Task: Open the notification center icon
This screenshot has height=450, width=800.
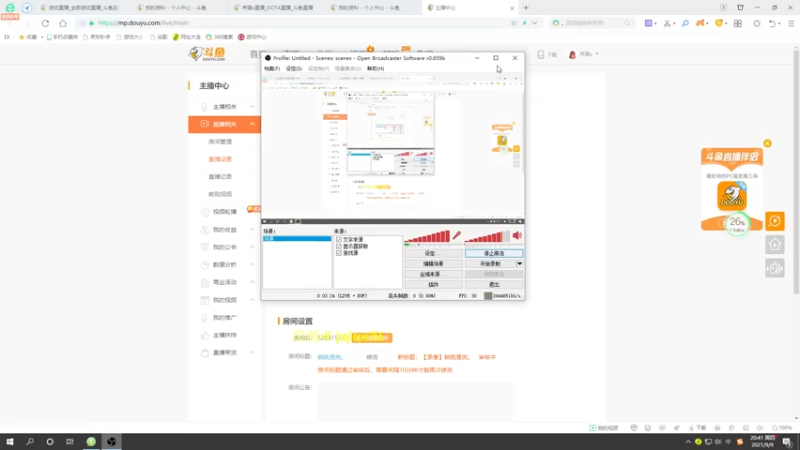Action: pos(788,442)
